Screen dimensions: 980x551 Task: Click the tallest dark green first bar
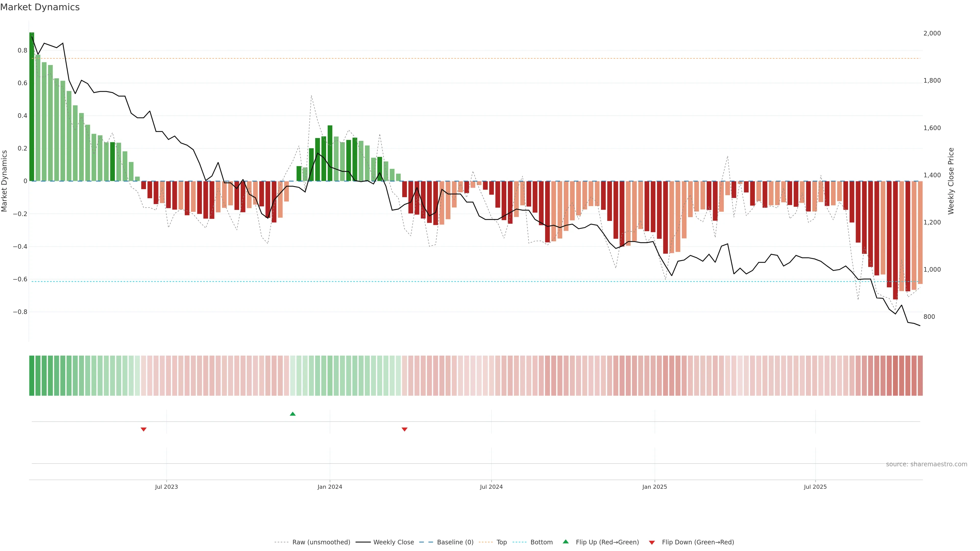pos(32,106)
